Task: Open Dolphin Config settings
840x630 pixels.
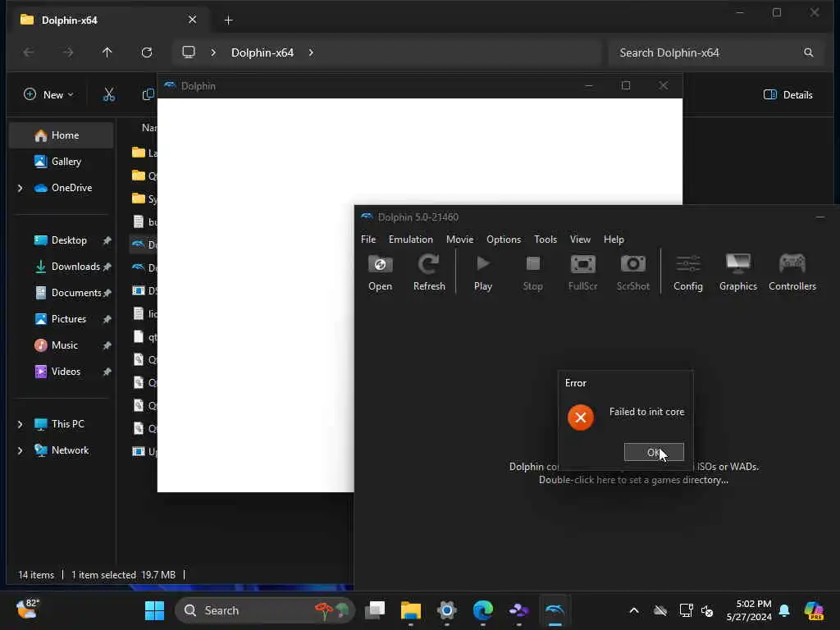Action: tap(688, 272)
